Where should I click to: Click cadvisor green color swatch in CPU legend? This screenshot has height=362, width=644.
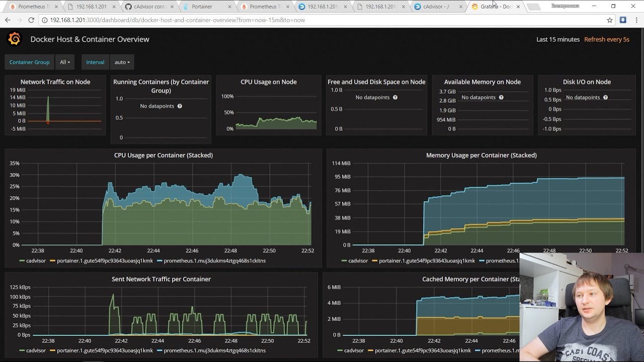pyautogui.click(x=22, y=261)
